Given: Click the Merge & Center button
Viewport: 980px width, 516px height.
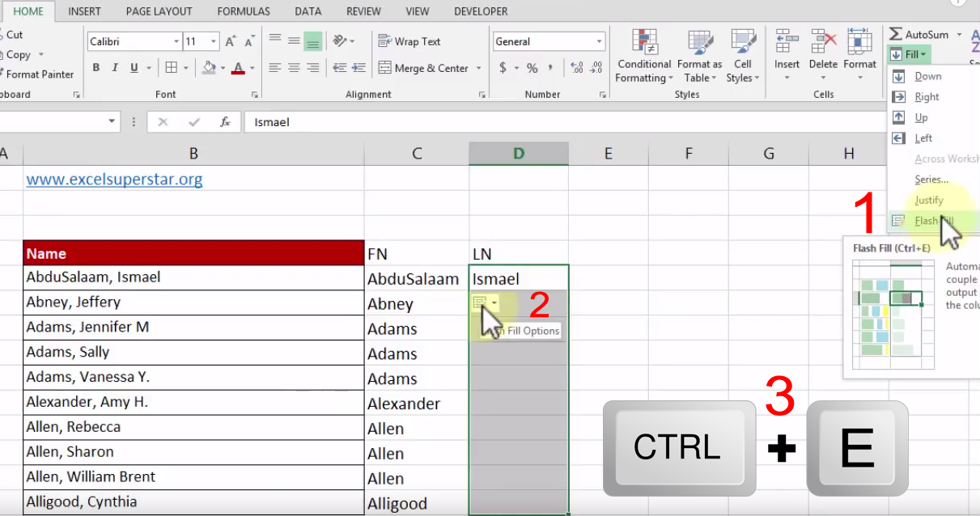Looking at the screenshot, I should click(423, 68).
